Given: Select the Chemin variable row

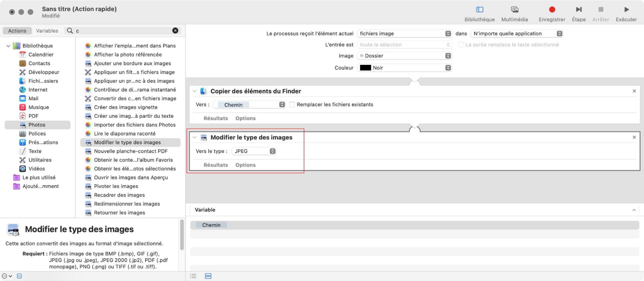Looking at the screenshot, I should click(x=415, y=225).
